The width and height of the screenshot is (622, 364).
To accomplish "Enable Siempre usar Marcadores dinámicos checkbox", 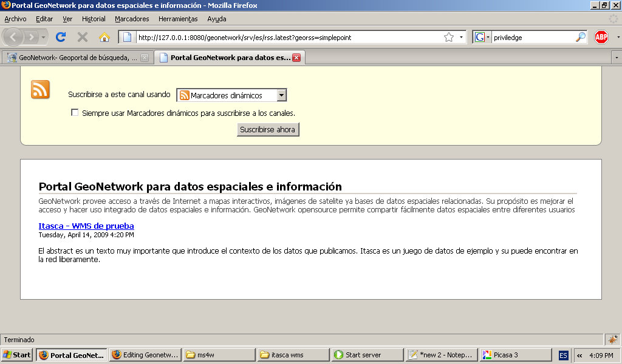I will pos(75,112).
